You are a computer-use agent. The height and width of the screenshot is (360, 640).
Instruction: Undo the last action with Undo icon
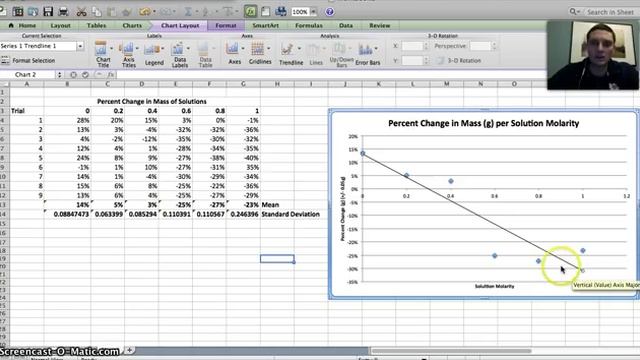[x=144, y=12]
